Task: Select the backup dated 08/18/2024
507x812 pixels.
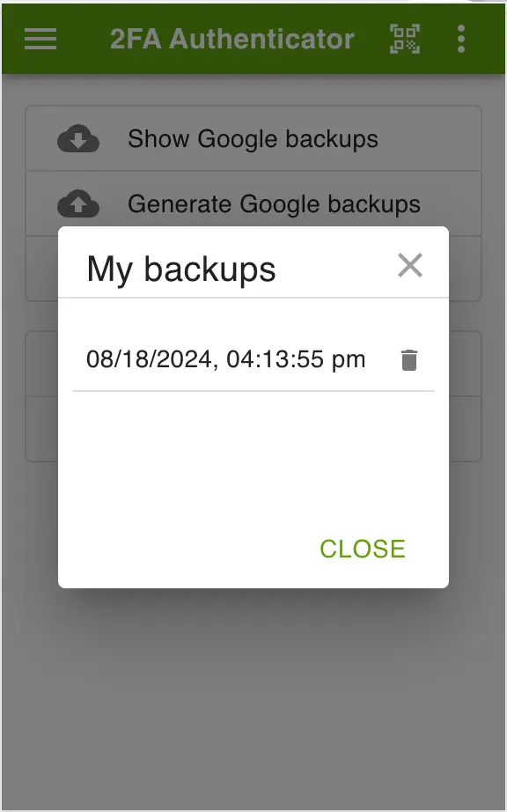Action: click(225, 359)
